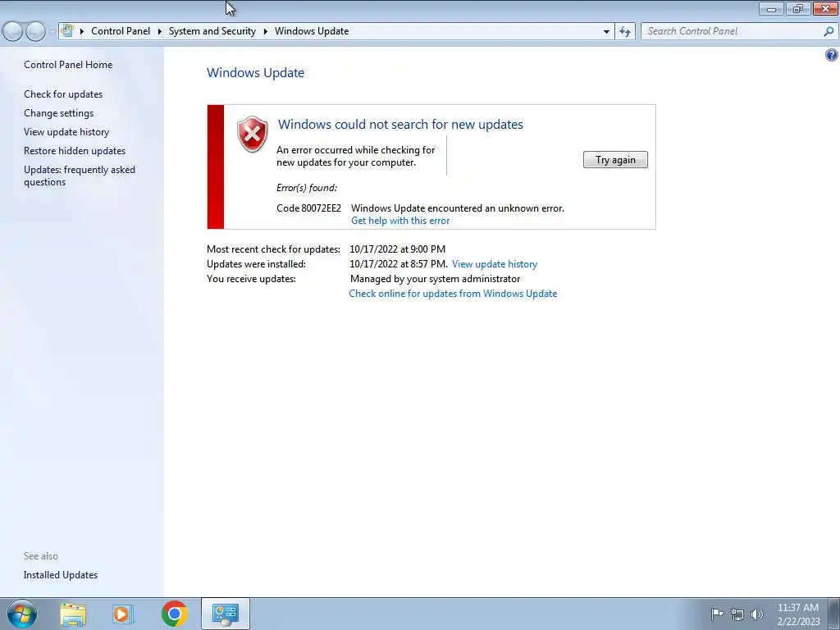
Task: Select System and Security breadcrumb
Action: click(212, 31)
